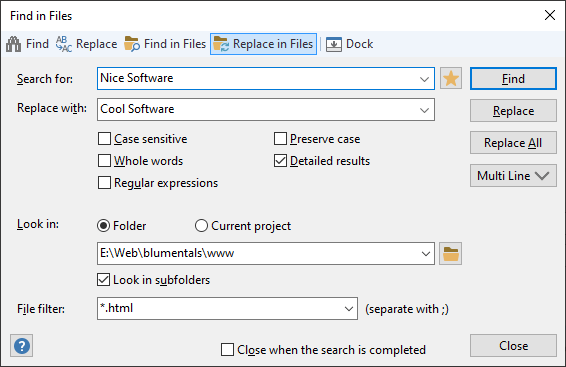
Task: Expand the Search for history dropdown
Action: coord(424,79)
